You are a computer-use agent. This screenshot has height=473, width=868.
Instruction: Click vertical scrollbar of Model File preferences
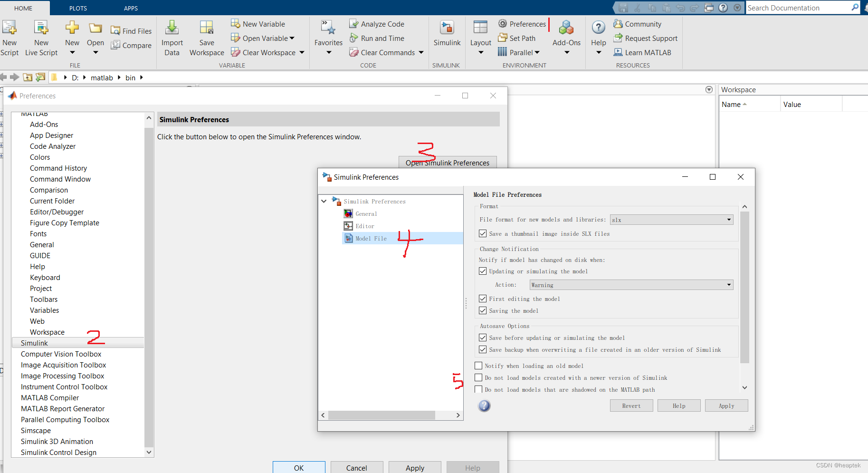click(x=744, y=287)
